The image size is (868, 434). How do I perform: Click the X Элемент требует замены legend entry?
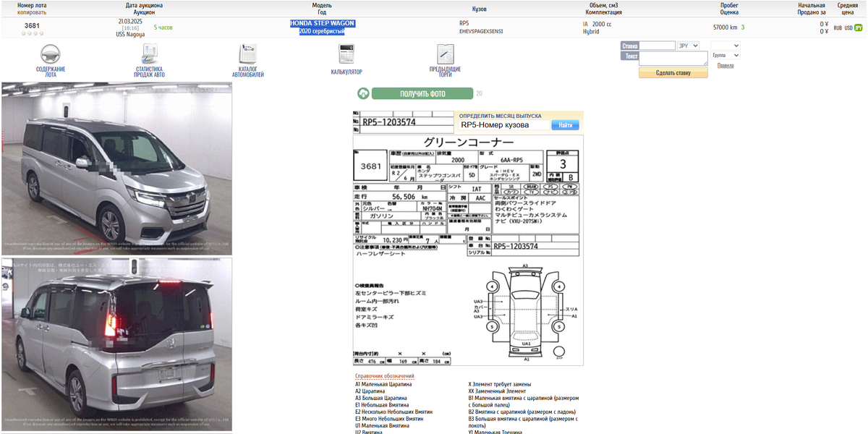coord(500,384)
